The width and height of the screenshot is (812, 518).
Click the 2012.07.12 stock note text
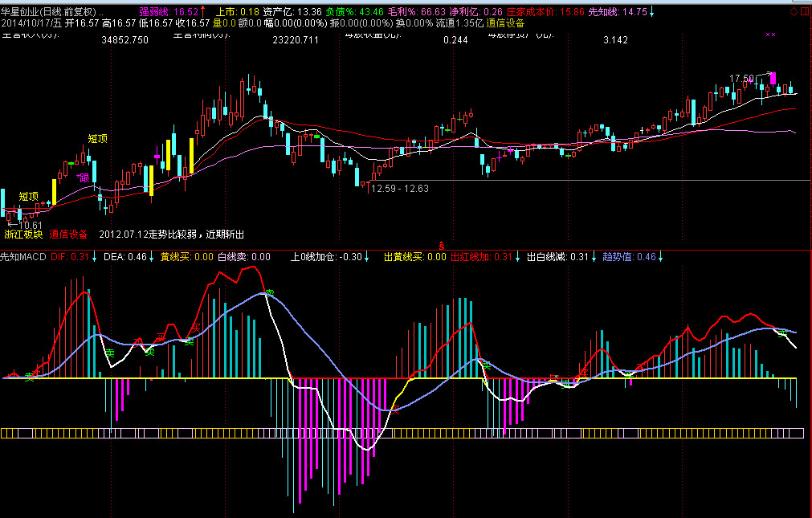[x=171, y=235]
